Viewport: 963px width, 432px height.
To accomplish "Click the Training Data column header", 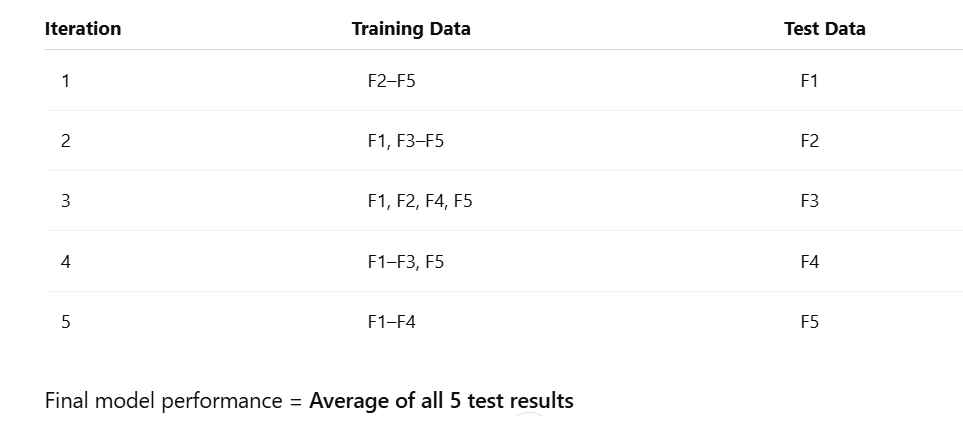I will click(x=410, y=29).
